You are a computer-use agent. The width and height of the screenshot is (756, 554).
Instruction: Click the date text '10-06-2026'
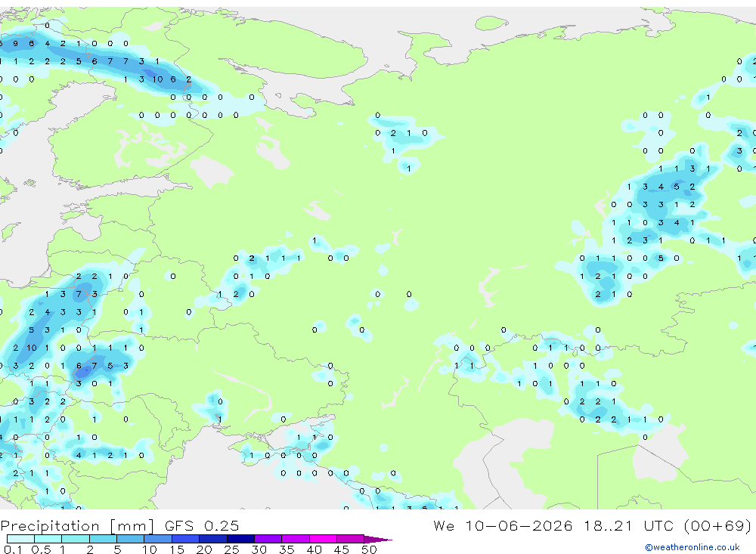pos(519,525)
